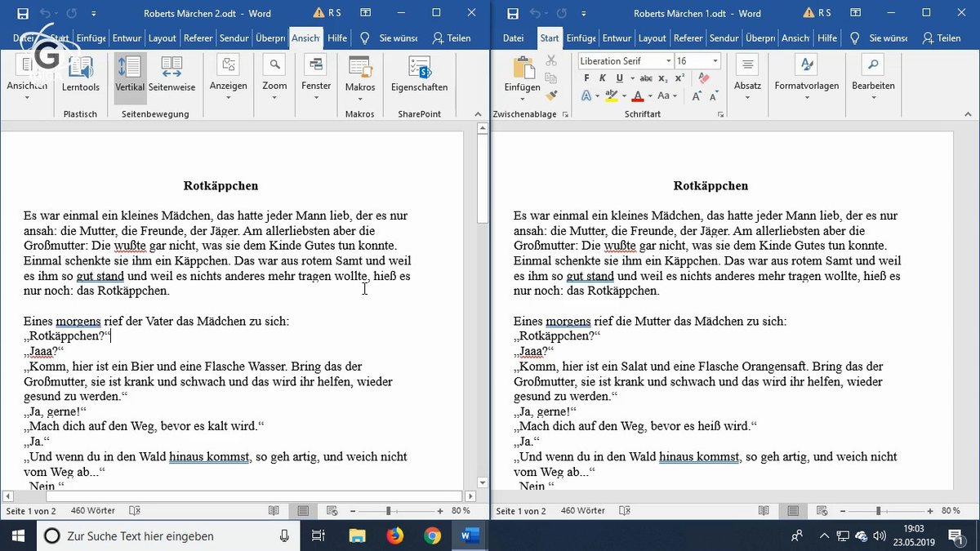980x551 pixels.
Task: Open the Überprüfen tab in left window
Action: (269, 38)
